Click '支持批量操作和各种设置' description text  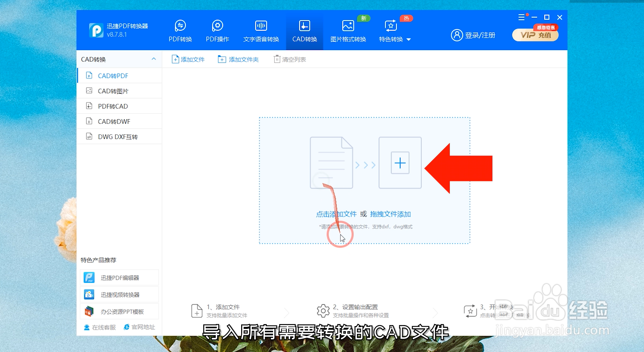click(361, 315)
